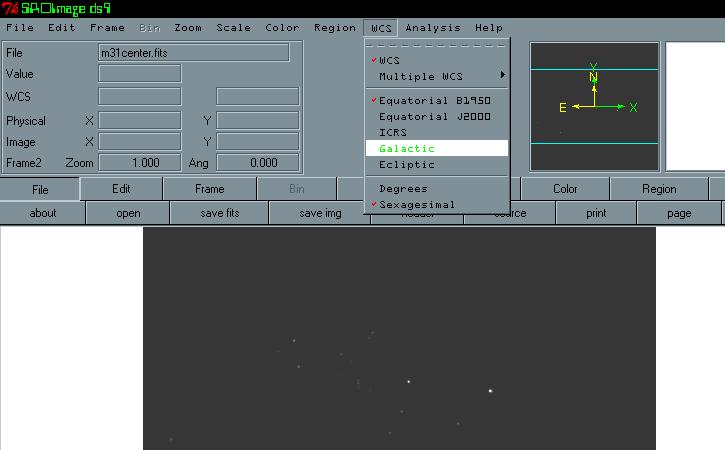Click the panner compass thumbnail

[x=594, y=106]
